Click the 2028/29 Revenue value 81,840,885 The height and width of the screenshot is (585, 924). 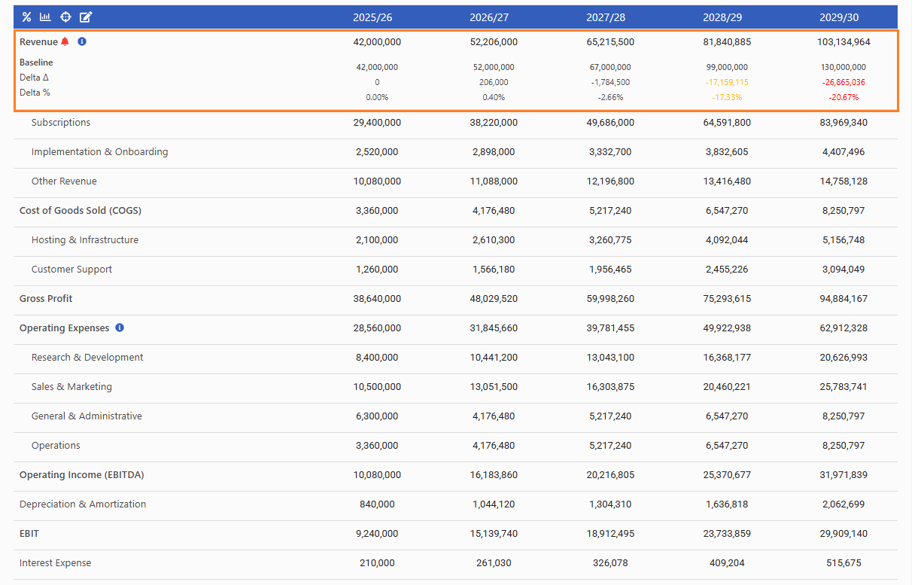726,42
